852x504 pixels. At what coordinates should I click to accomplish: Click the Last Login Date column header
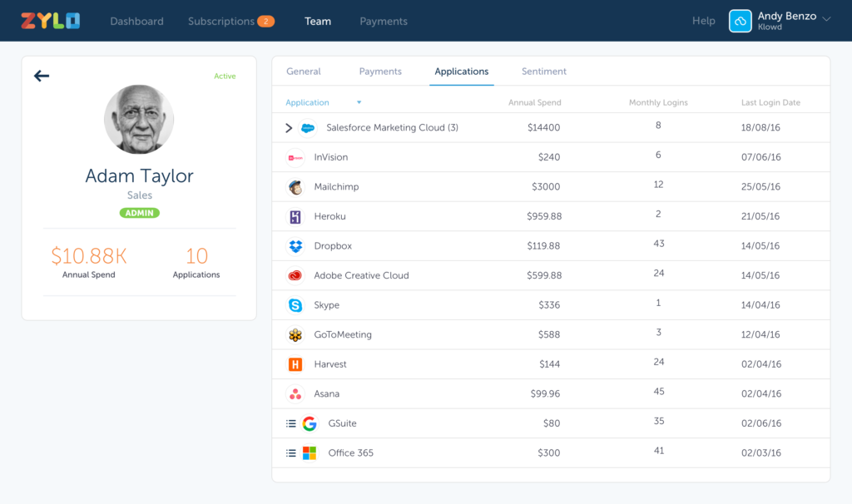(770, 102)
